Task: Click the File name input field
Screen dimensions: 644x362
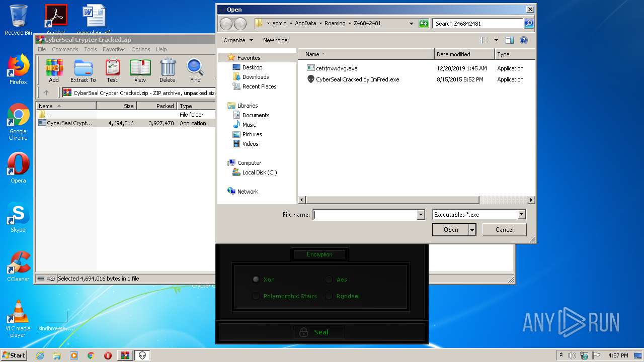Action: [x=365, y=215]
